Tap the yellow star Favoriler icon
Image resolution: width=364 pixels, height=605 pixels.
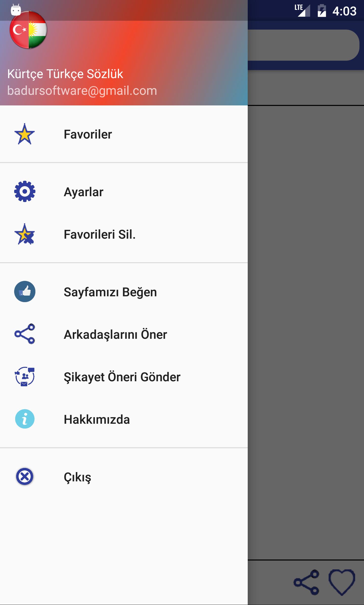25,134
